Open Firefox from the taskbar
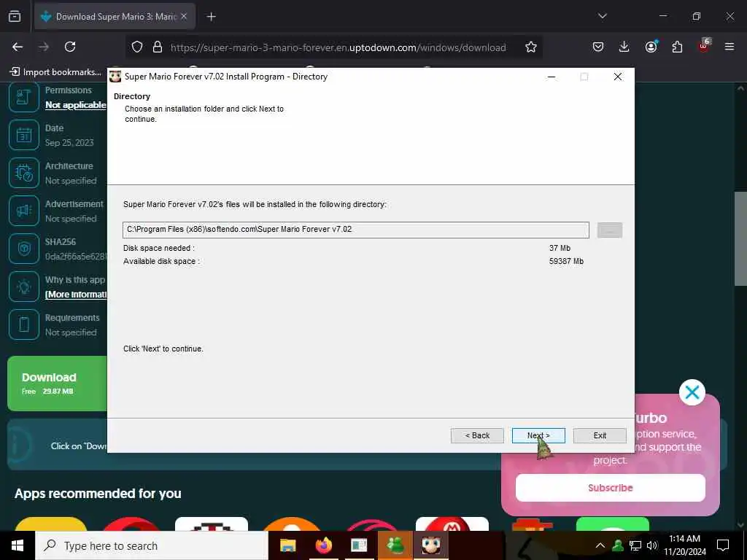Screen dimensions: 747x560 click(323, 545)
